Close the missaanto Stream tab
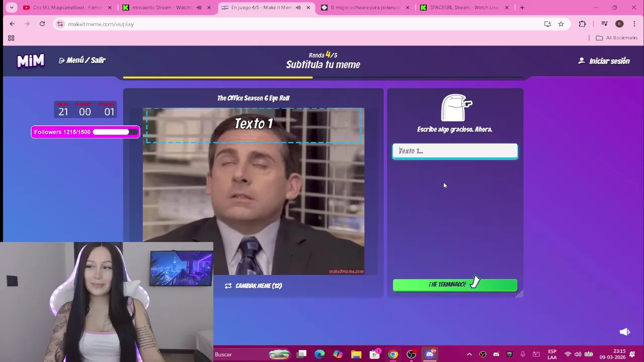This screenshot has width=644, height=362. point(209,8)
